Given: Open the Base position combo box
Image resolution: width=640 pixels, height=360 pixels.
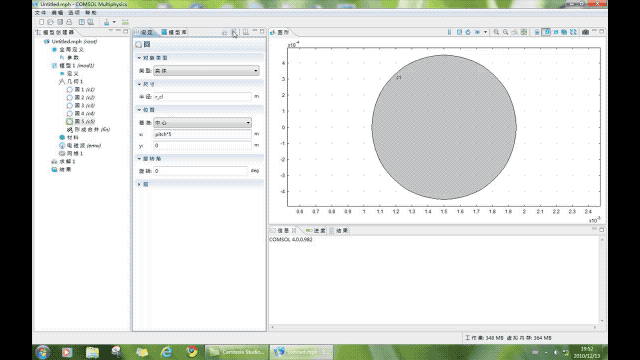Looking at the screenshot, I should [202, 122].
